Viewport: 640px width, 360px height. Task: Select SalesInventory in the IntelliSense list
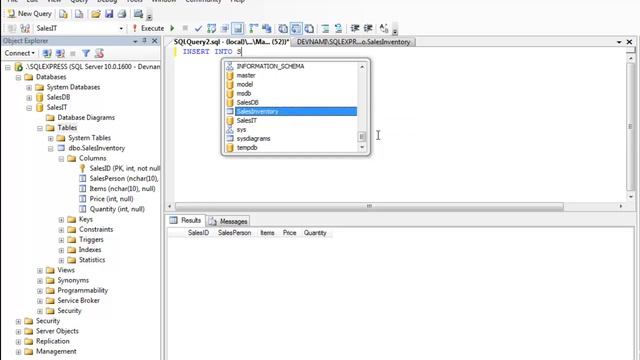click(291, 111)
